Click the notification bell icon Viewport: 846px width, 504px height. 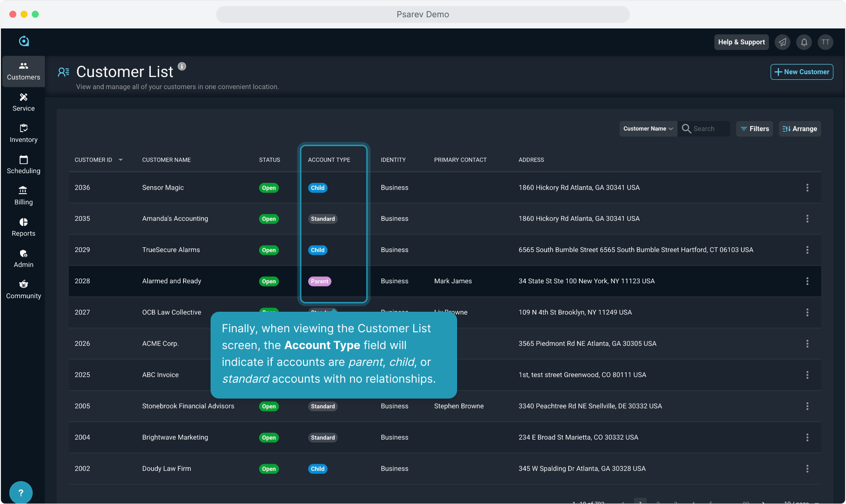[804, 42]
